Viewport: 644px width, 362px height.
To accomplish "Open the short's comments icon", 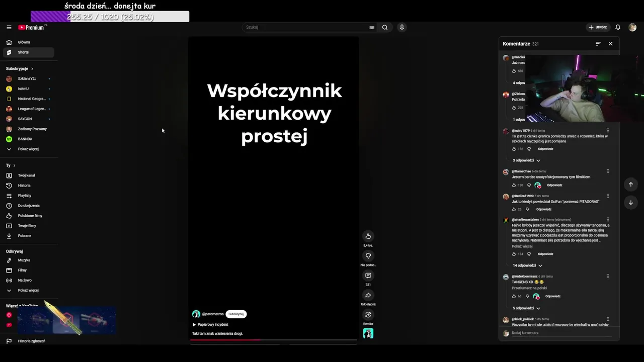I will 368,276.
